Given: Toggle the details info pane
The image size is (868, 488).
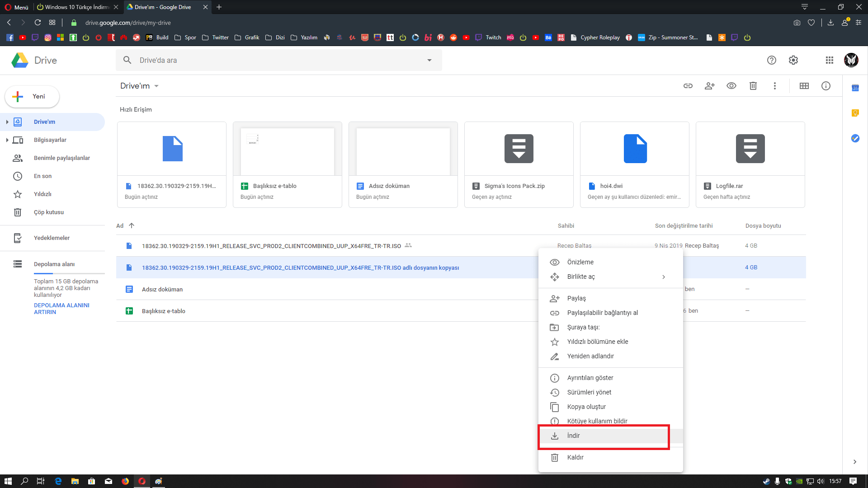Looking at the screenshot, I should coord(826,86).
